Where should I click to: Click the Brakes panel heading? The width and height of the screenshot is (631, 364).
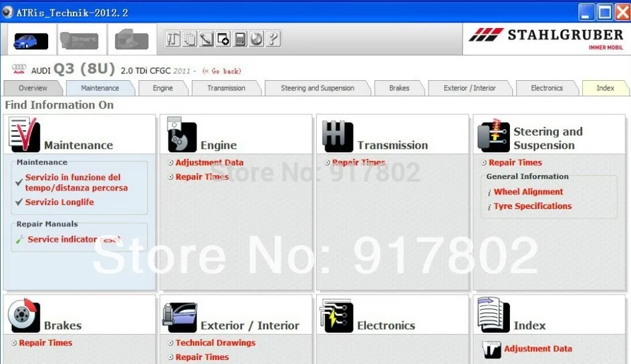[63, 325]
